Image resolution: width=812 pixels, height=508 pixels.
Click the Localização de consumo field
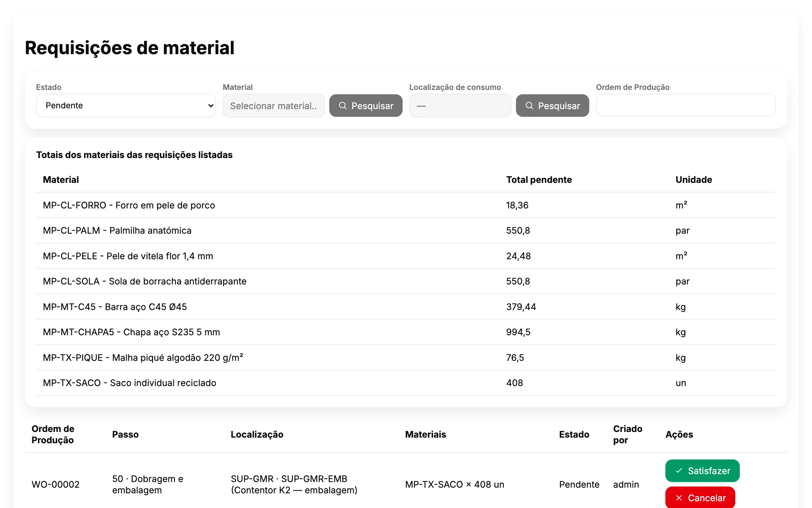click(460, 106)
